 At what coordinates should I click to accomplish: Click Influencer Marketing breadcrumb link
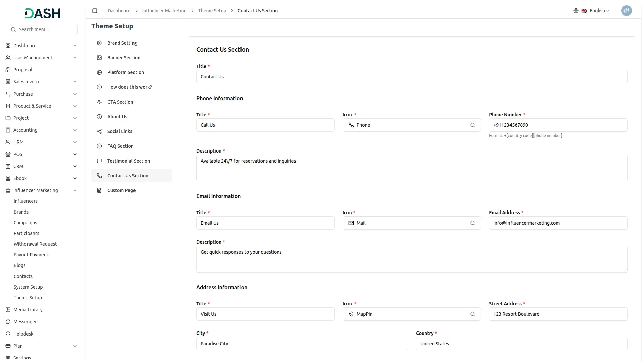[164, 11]
